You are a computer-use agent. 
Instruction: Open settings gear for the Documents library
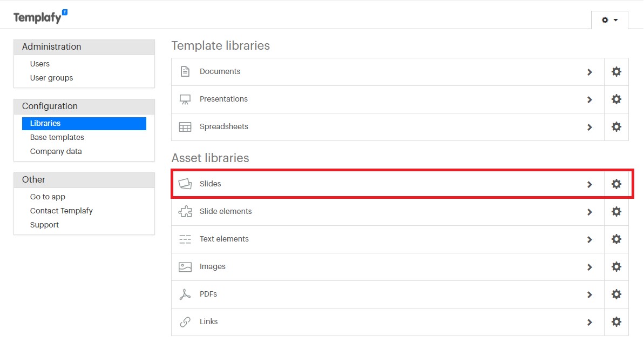616,71
